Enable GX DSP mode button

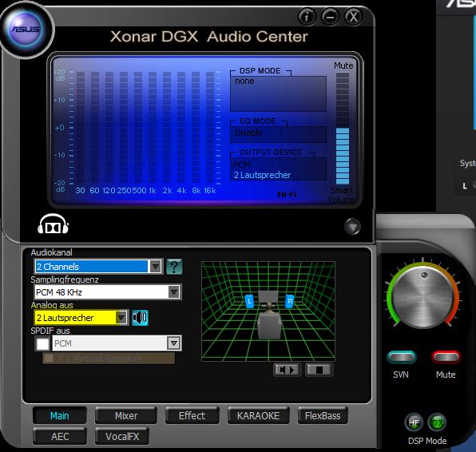(x=437, y=422)
